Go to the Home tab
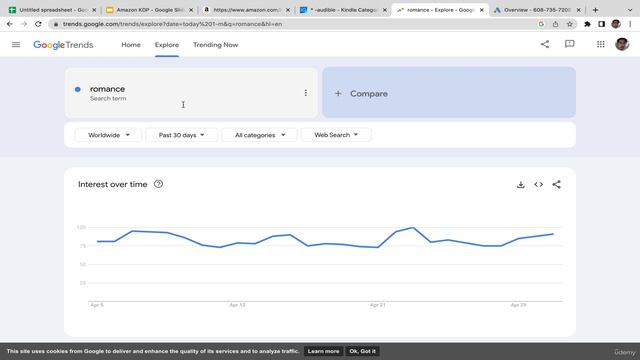Viewport: 640px width, 360px height. (x=131, y=45)
